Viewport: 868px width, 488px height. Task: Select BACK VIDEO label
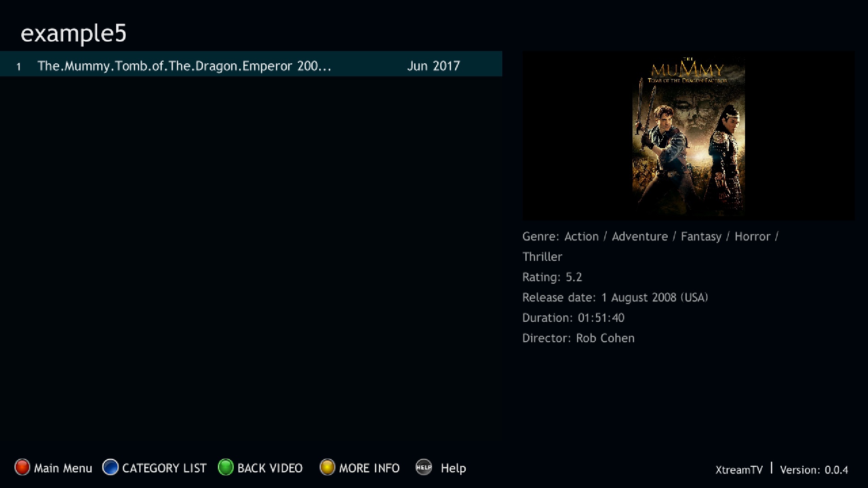(x=270, y=468)
